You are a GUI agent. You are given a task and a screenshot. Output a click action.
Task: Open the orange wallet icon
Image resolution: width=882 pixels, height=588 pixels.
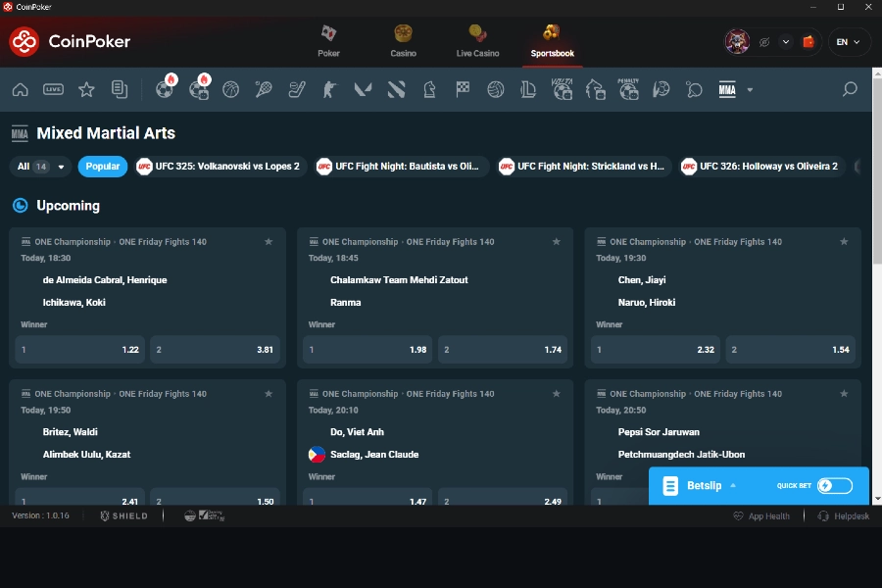click(x=808, y=42)
